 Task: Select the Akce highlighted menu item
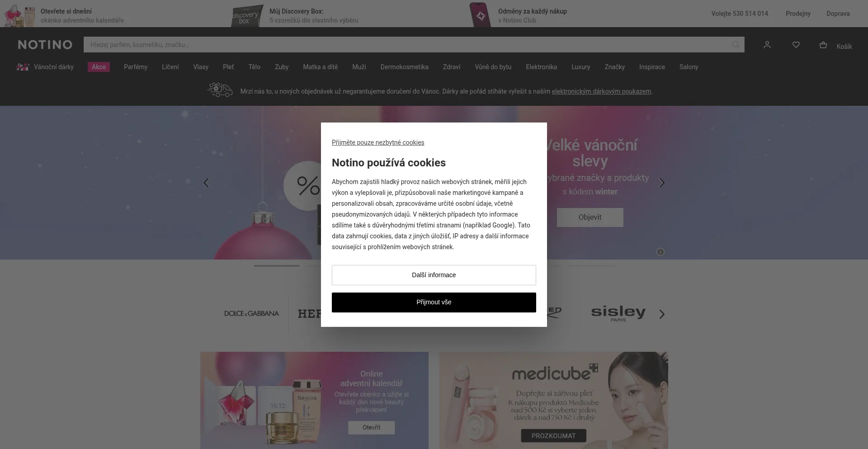click(99, 67)
